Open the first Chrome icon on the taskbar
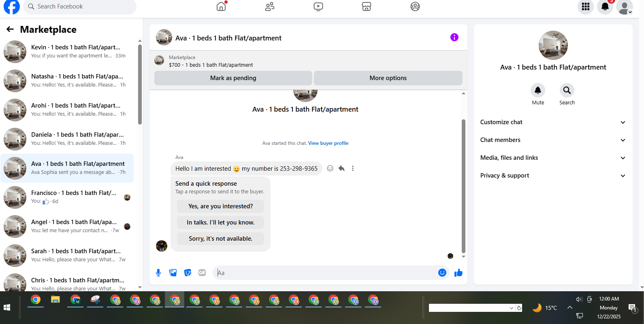The width and height of the screenshot is (644, 324). point(36,300)
